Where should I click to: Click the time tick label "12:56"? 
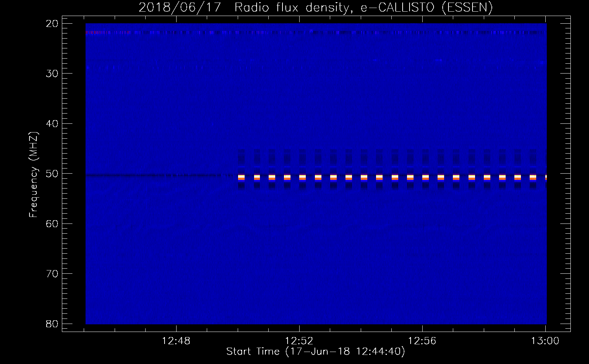click(422, 341)
